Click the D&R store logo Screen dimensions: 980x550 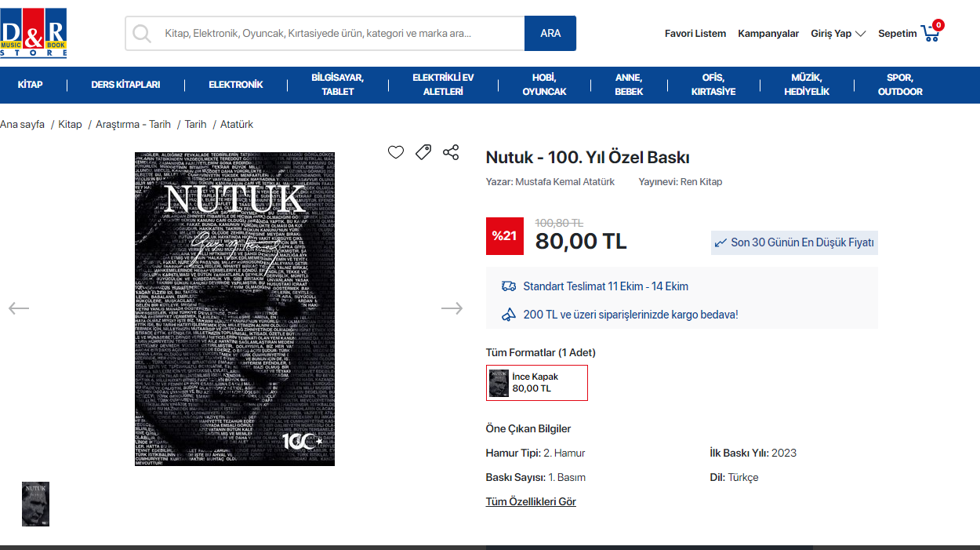[34, 33]
